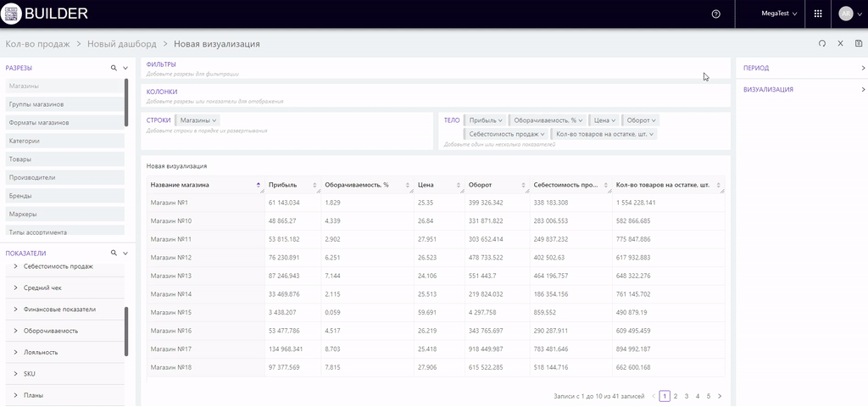Expand the Финансовые показатели tree group
Screen dimensions: 868x407
point(15,309)
